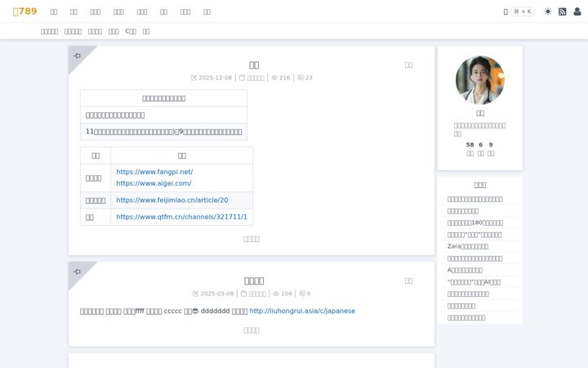Open the feijimiao.cn/article/20 link
This screenshot has width=588, height=368.
(x=172, y=200)
